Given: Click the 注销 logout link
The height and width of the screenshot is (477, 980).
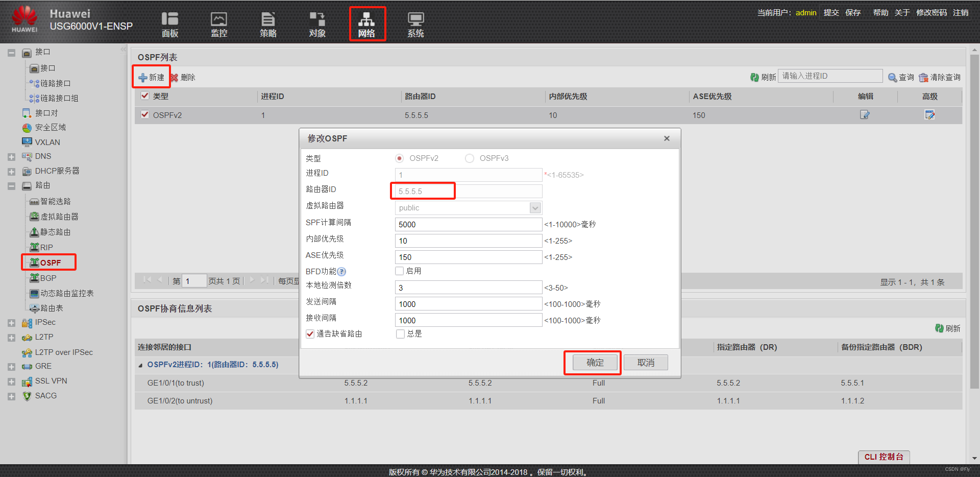Looking at the screenshot, I should (x=961, y=12).
